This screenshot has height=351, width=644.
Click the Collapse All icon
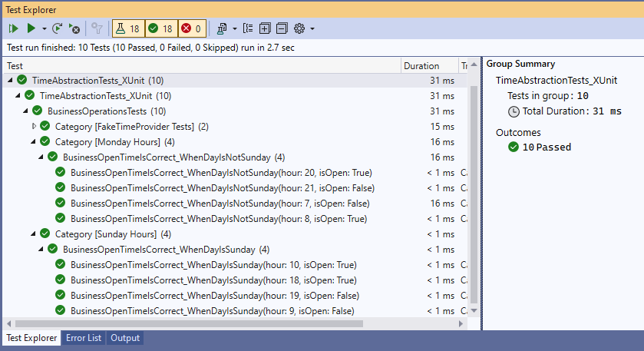point(282,28)
